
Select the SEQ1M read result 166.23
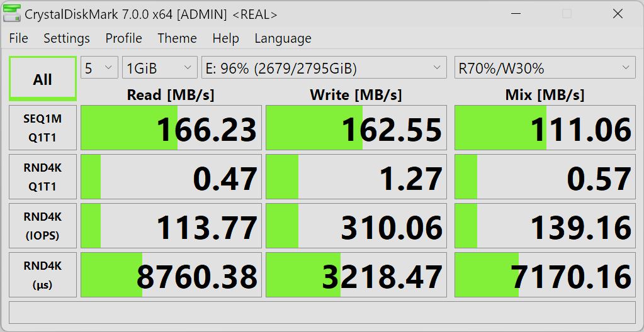coord(171,128)
